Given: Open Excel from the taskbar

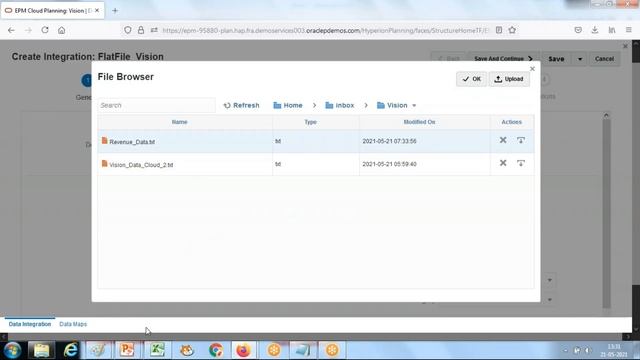Looking at the screenshot, I should click(x=157, y=350).
